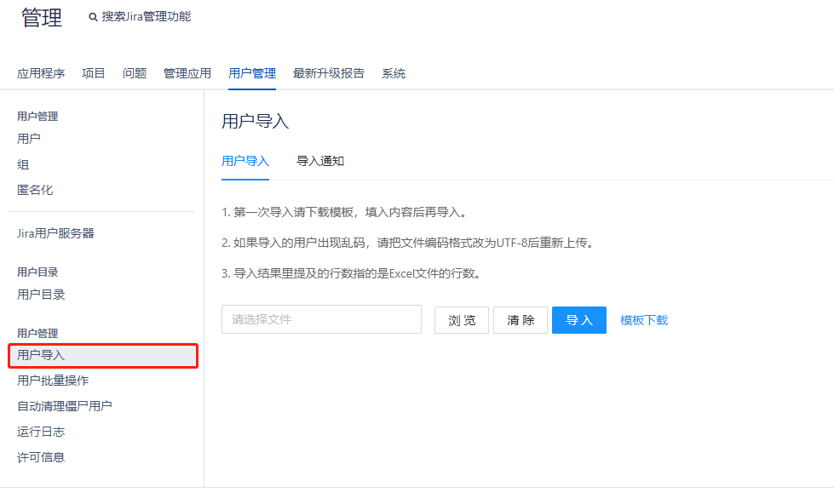Open 组 in the sidebar
Screen dimensions: 834x504
coord(23,164)
